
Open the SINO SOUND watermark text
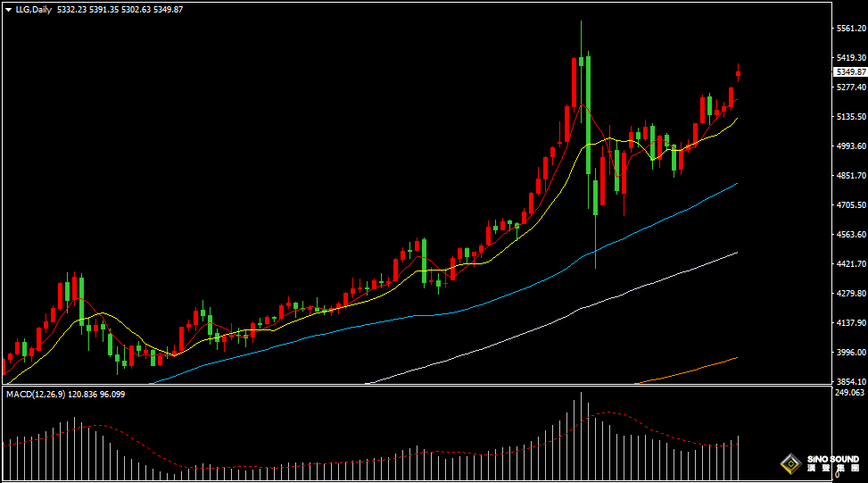pos(833,463)
